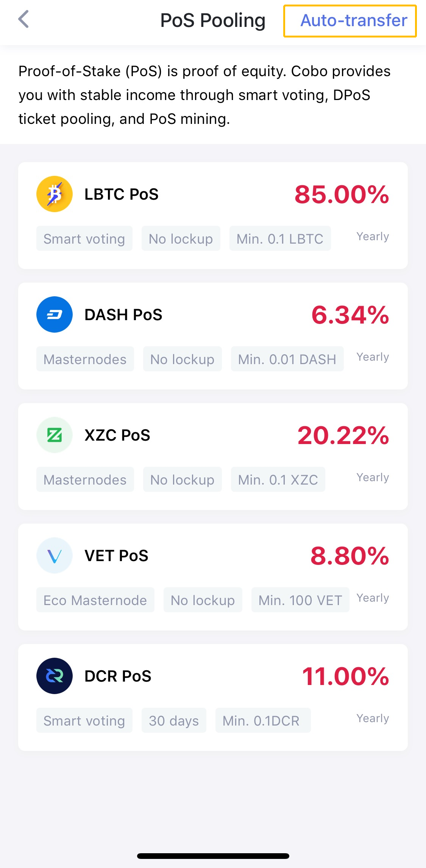This screenshot has height=868, width=426.
Task: Tap the Eco Masternode tag
Action: (x=95, y=600)
